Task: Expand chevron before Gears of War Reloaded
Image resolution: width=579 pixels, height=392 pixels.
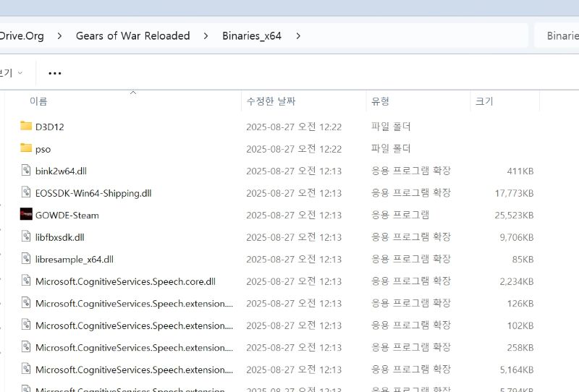Action: [59, 36]
